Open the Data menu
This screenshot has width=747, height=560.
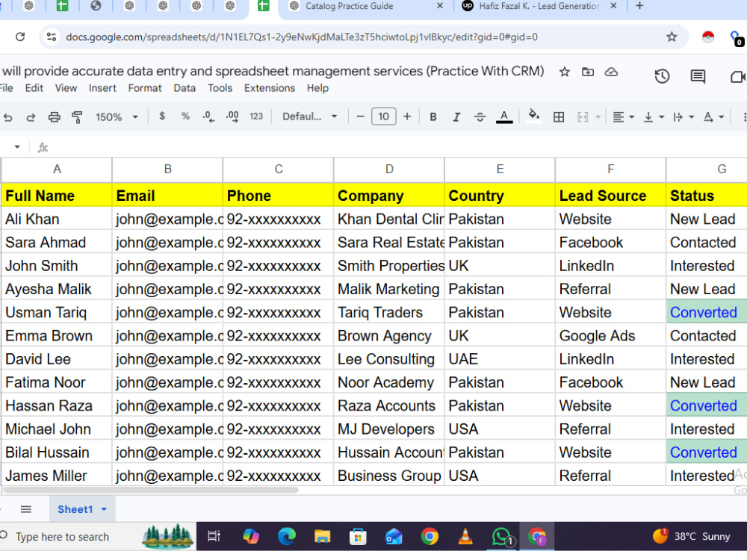click(x=185, y=88)
